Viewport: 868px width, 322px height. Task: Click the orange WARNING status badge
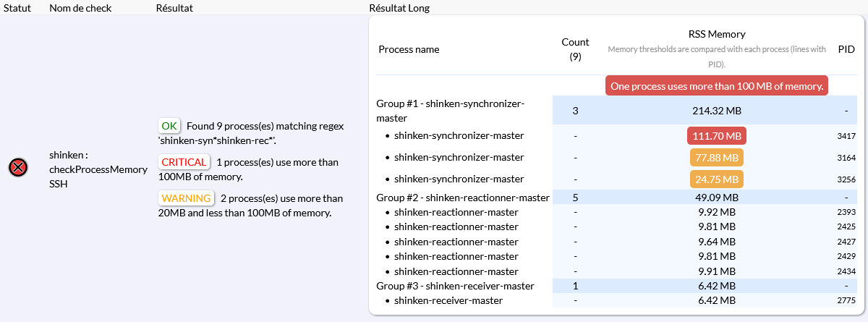click(x=186, y=198)
